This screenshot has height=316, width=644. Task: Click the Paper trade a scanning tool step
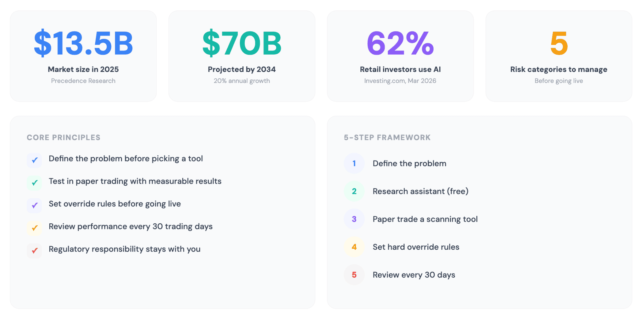click(x=425, y=219)
